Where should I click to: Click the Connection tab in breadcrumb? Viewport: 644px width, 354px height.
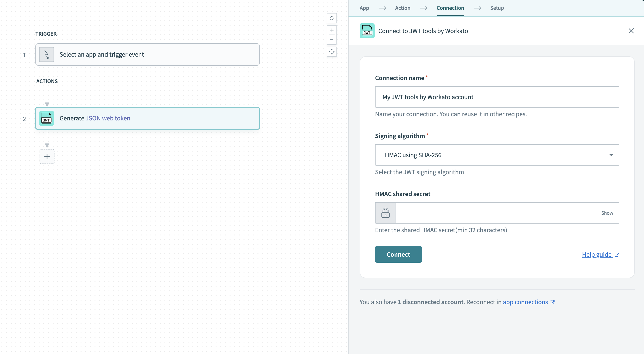(450, 8)
